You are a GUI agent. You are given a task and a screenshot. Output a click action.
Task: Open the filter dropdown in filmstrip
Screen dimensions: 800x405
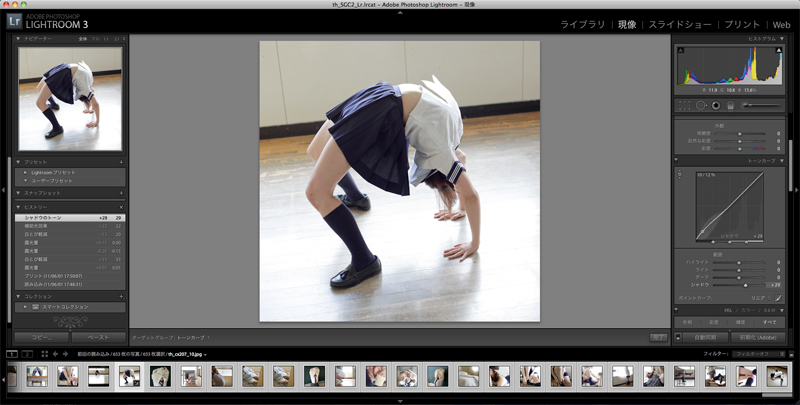coord(758,354)
